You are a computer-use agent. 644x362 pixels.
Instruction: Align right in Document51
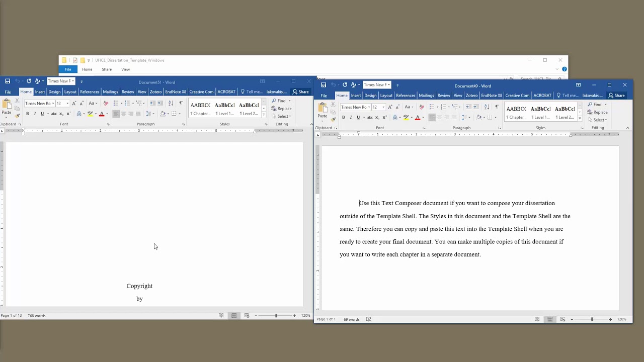click(131, 114)
